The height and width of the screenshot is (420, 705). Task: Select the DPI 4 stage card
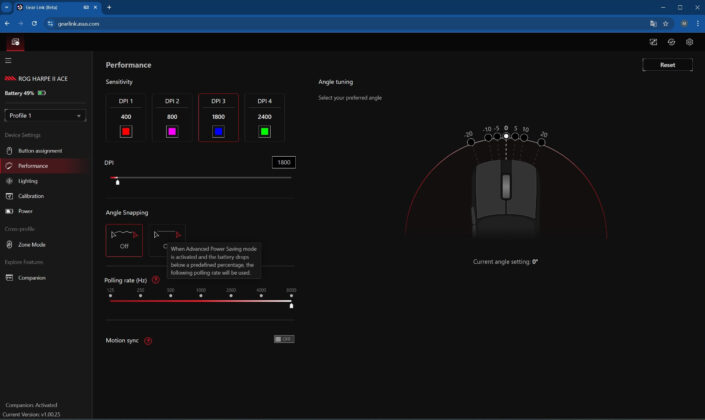click(264, 118)
